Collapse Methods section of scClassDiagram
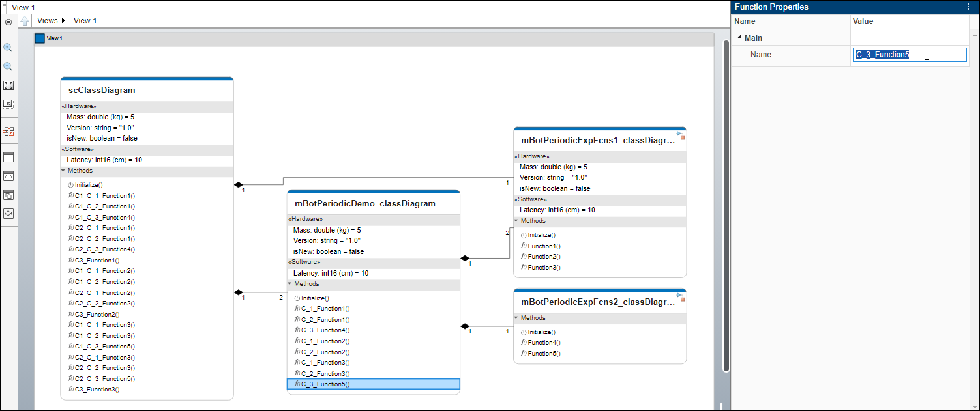 click(63, 170)
